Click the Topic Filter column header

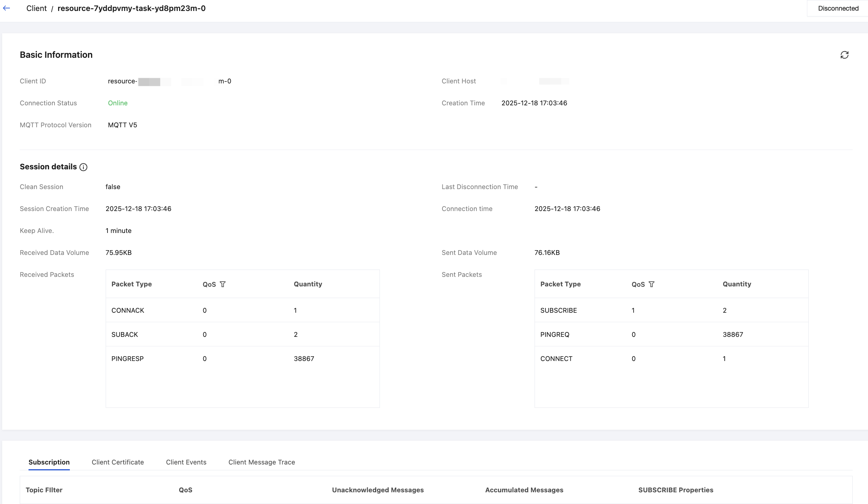tap(44, 490)
